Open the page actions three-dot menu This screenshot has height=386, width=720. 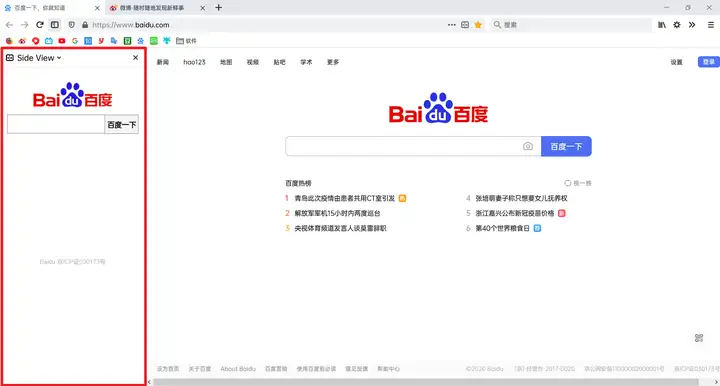click(x=452, y=25)
